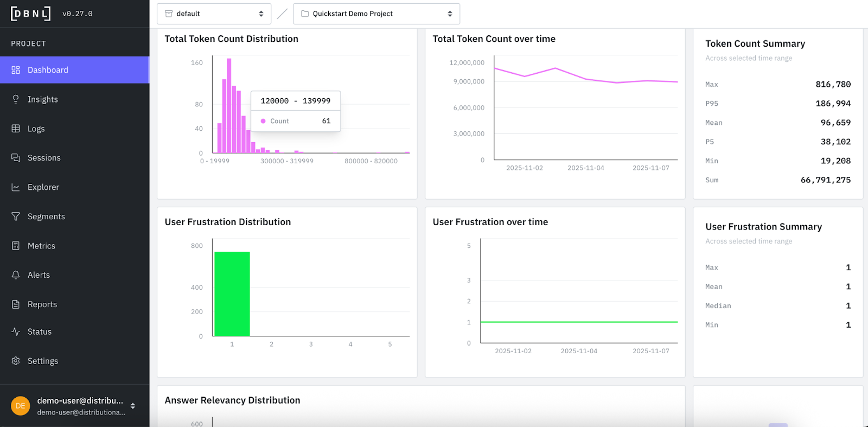Click the Sessions chat bubbles icon
This screenshot has height=427, width=868.
(16, 158)
